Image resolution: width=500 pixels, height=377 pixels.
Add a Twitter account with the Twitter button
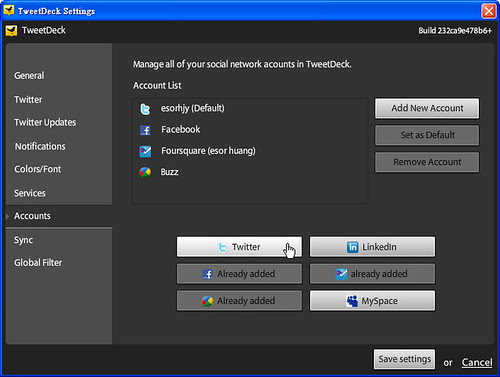coord(239,247)
